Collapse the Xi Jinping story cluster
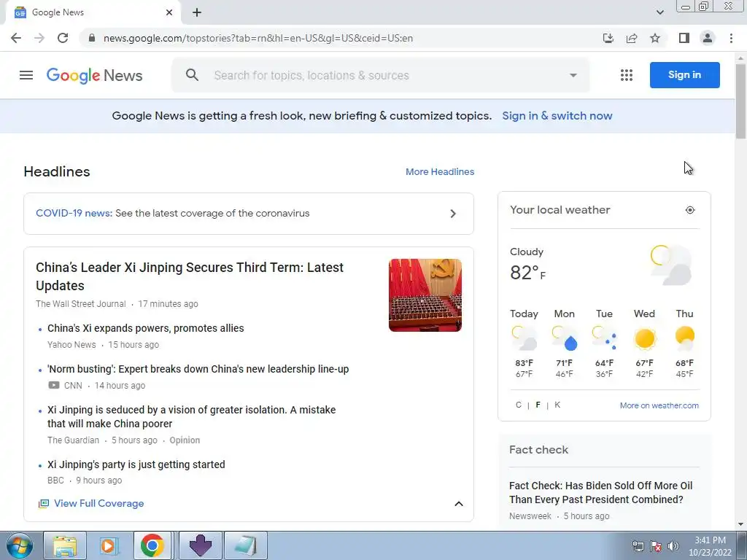747x560 pixels. 459,503
